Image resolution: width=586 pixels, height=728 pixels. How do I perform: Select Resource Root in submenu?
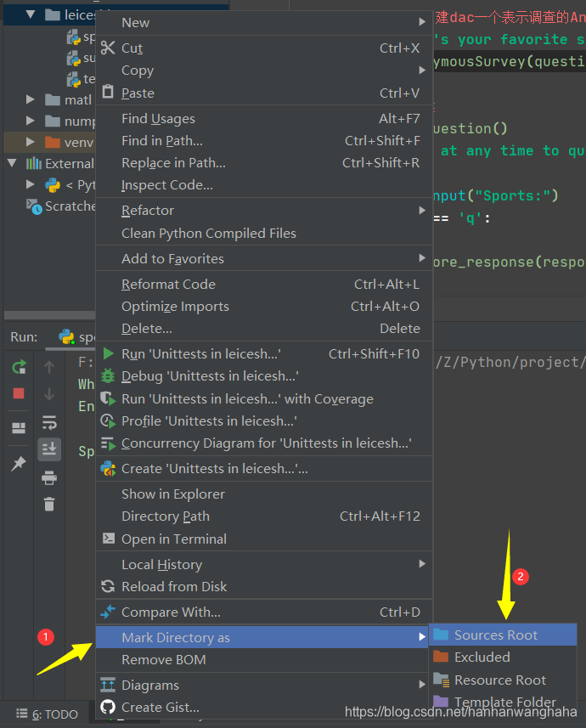pyautogui.click(x=503, y=680)
